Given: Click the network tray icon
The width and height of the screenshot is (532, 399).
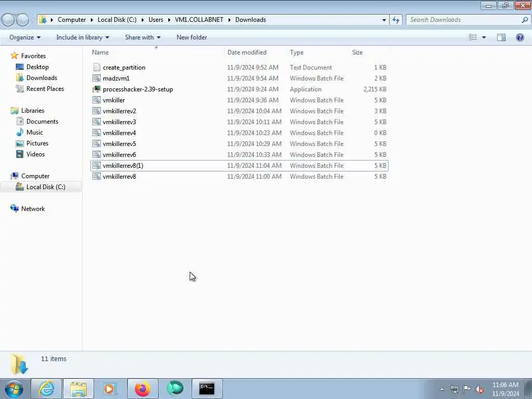Looking at the screenshot, I should coord(455,389).
